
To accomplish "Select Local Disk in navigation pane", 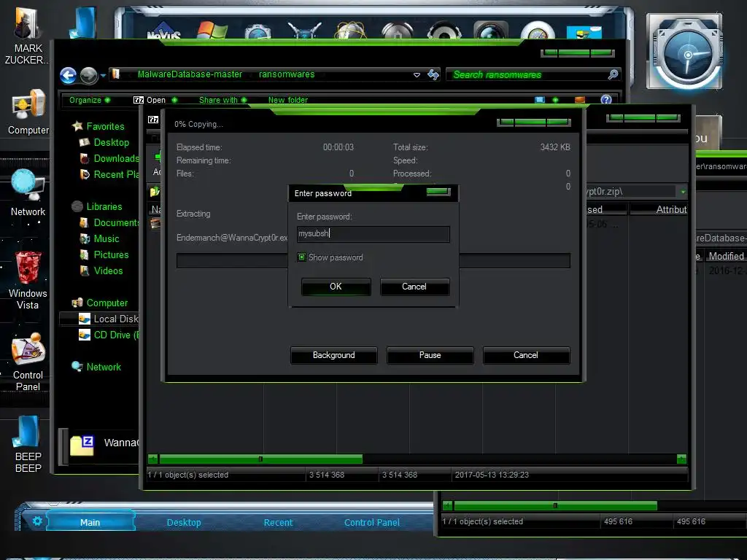I will click(99, 319).
